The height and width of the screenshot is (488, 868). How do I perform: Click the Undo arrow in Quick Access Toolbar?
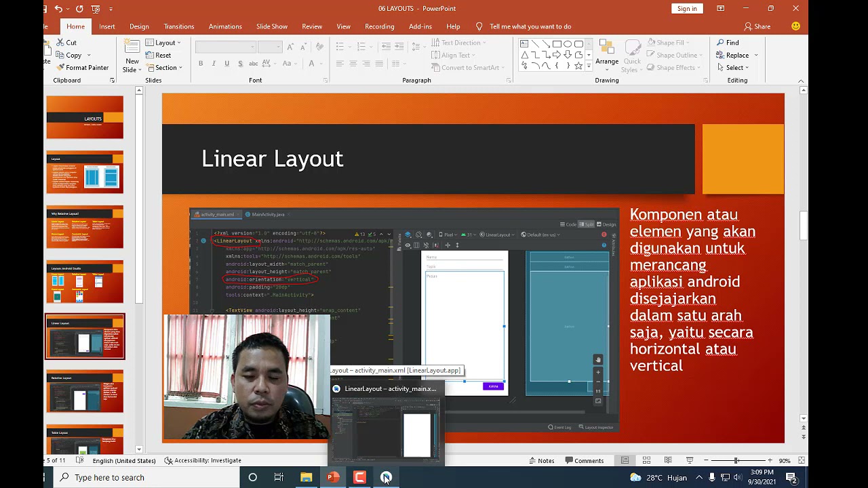[58, 9]
